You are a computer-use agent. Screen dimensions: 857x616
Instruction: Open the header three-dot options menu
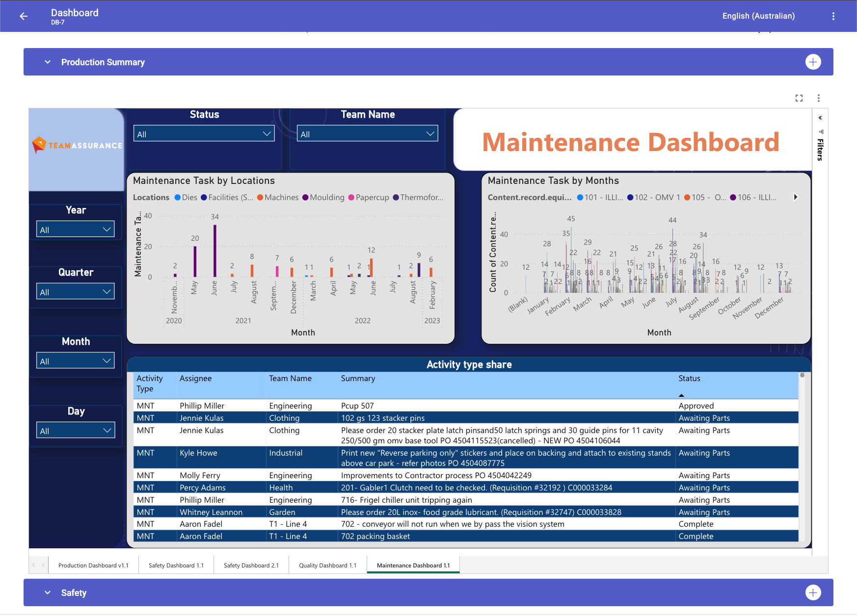(x=833, y=16)
